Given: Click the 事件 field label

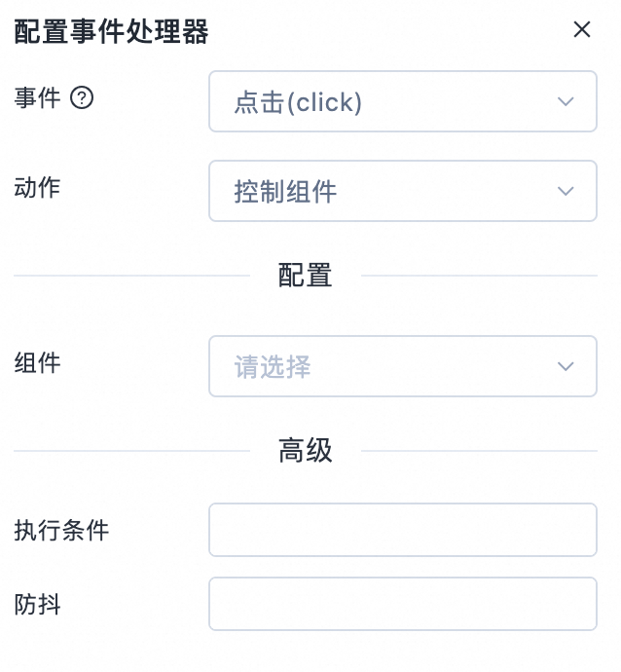Looking at the screenshot, I should [37, 97].
